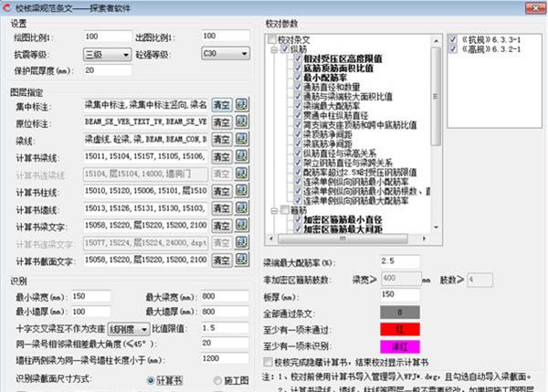This screenshot has height=392, width=548.
Task: Select 底筋顶筋面积比值 tree item
Action: pos(338,68)
